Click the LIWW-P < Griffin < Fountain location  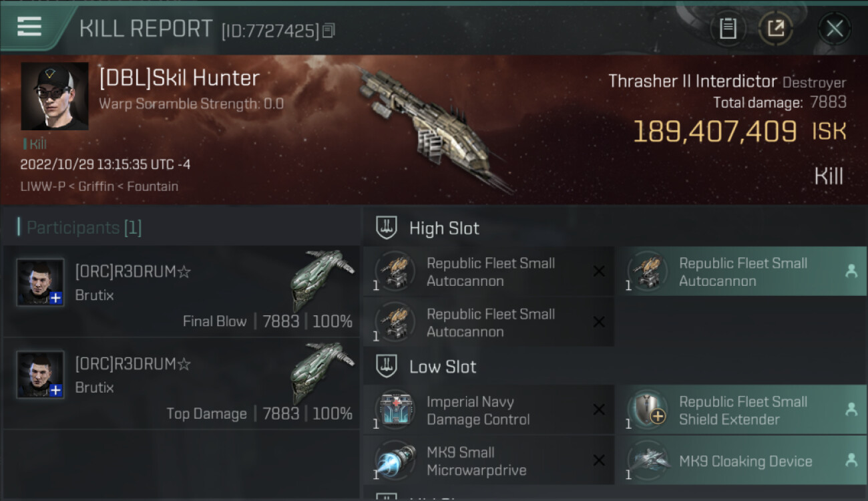(x=99, y=186)
